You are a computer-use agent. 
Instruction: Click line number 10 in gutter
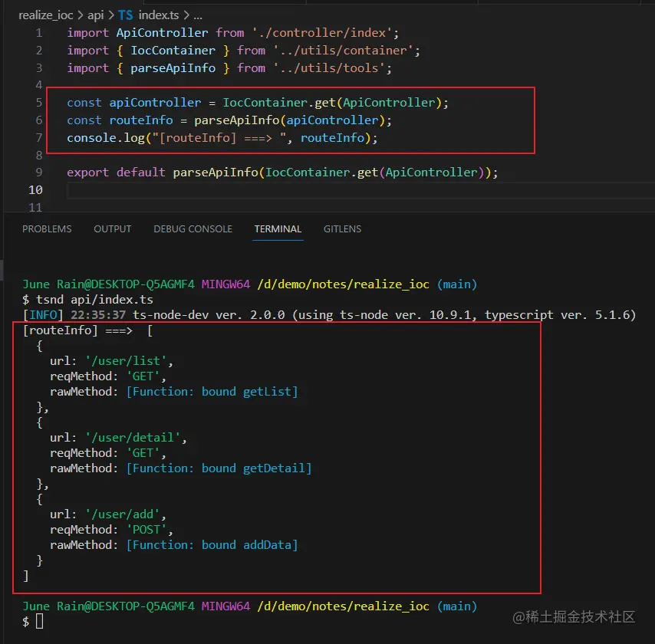pos(35,189)
